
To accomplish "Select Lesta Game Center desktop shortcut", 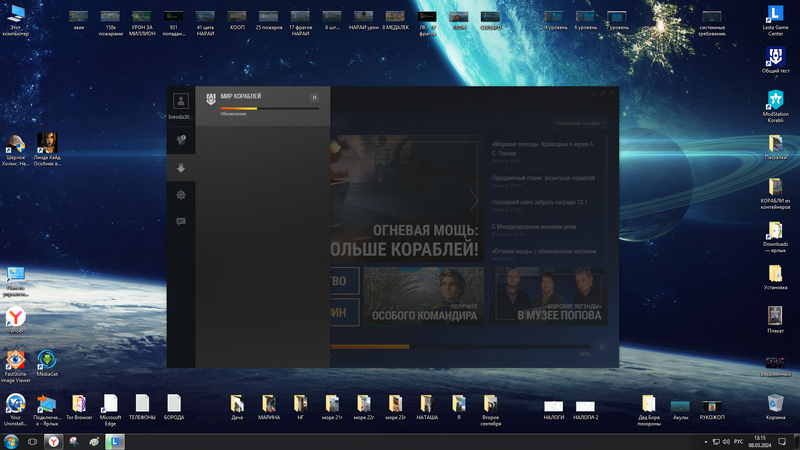I will (776, 21).
